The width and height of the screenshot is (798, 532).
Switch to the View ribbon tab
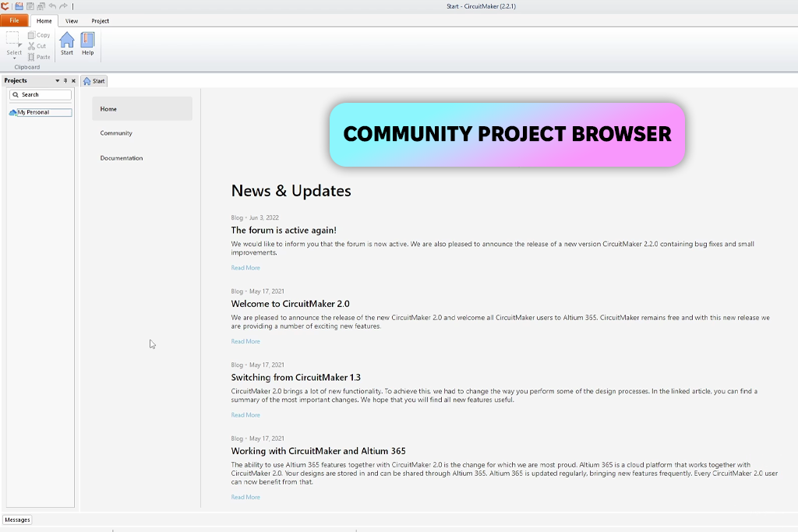point(72,21)
